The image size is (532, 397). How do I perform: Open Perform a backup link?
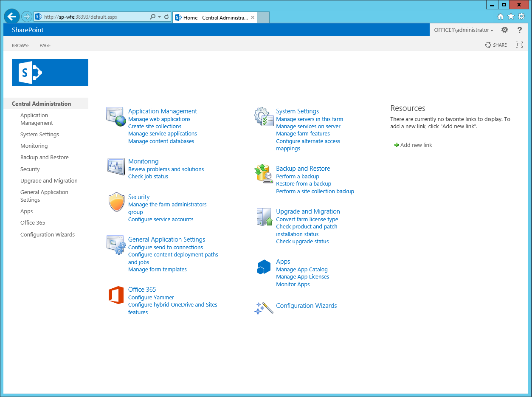pyautogui.click(x=298, y=177)
